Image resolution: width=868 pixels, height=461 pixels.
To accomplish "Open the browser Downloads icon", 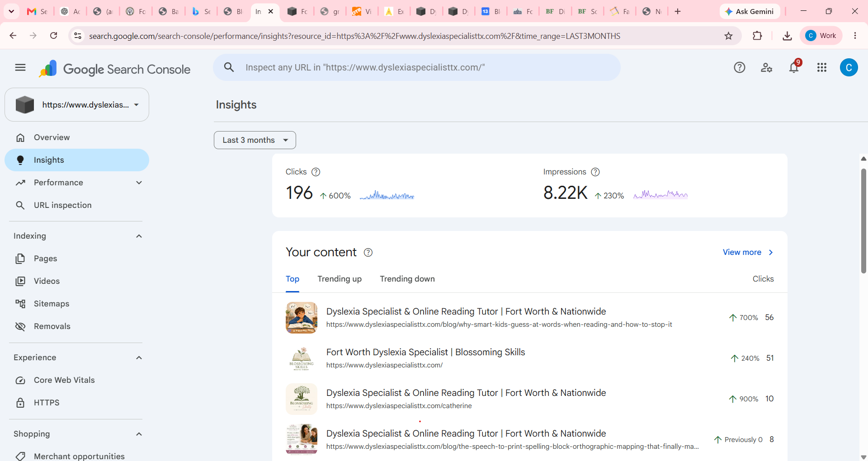I will [x=787, y=36].
